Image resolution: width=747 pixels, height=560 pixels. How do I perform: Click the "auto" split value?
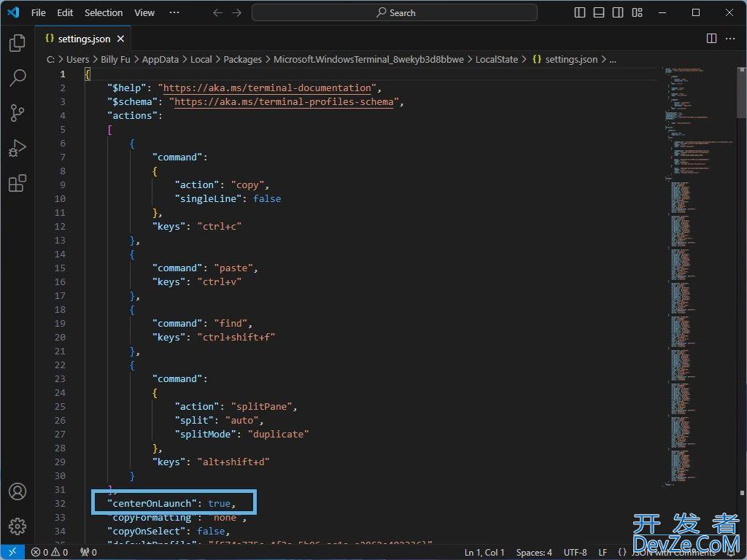coord(241,421)
